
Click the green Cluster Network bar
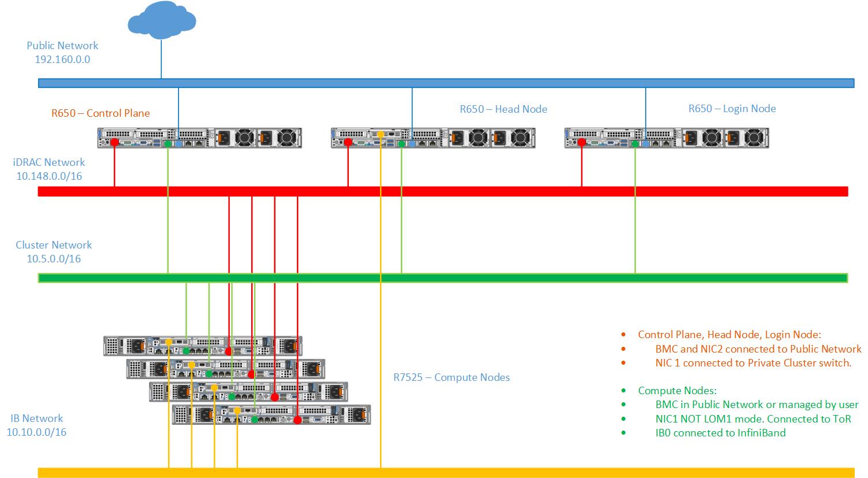tap(443, 278)
